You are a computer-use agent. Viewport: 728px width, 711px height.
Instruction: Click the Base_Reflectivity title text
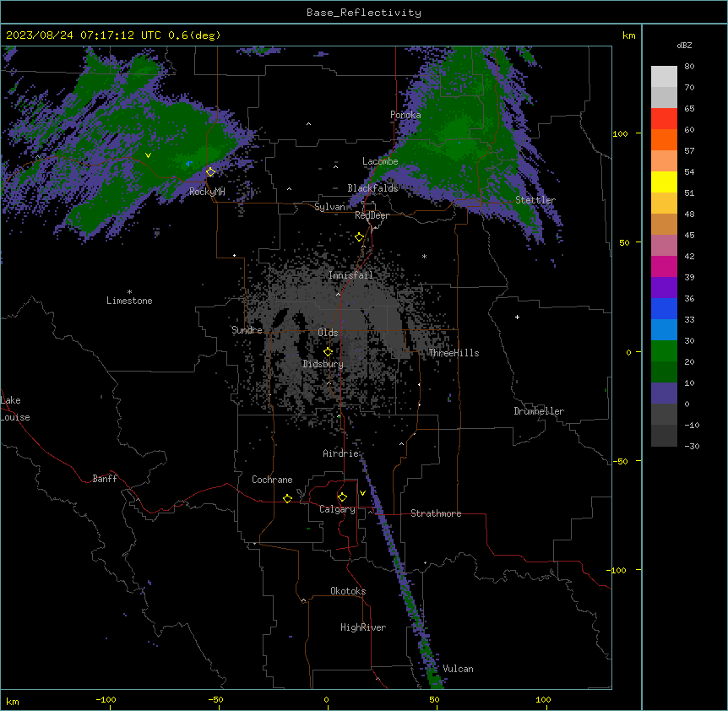(x=364, y=13)
